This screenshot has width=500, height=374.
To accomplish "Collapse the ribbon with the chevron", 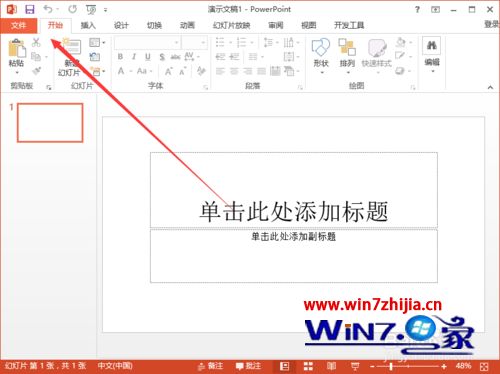I will tap(490, 87).
